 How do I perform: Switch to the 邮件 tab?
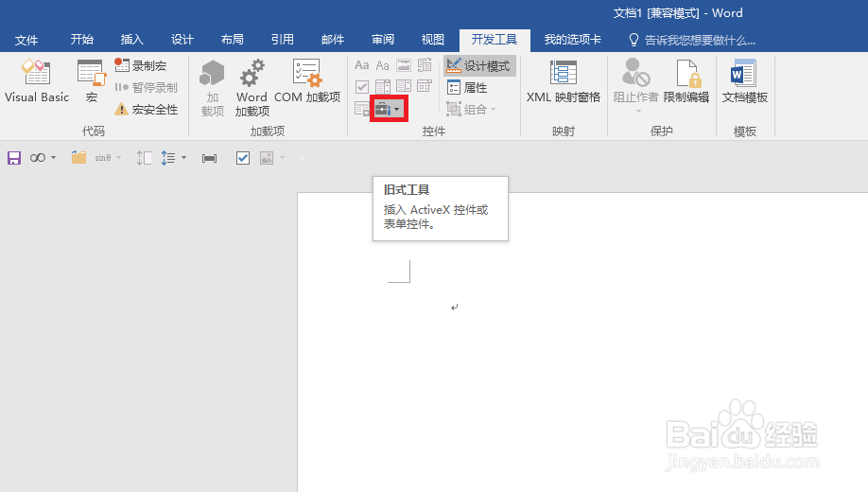pyautogui.click(x=333, y=40)
